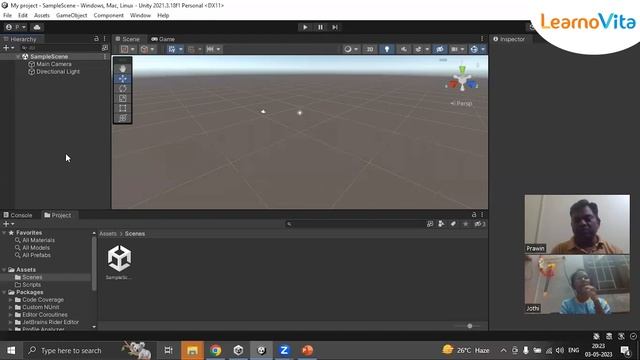Image resolution: width=640 pixels, height=360 pixels.
Task: Expand the Code Coverage package folder
Action: tap(11, 300)
